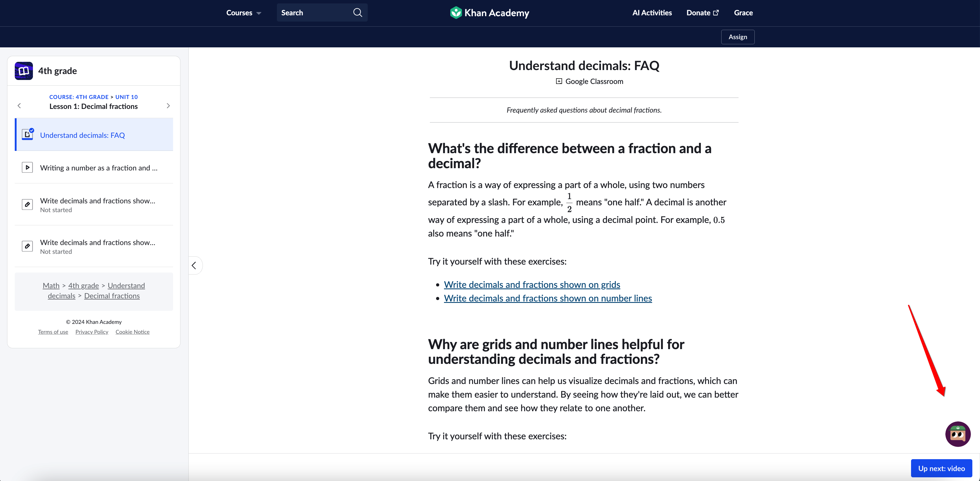Viewport: 980px width, 481px height.
Task: Select the second Not started exercise item
Action: point(97,246)
